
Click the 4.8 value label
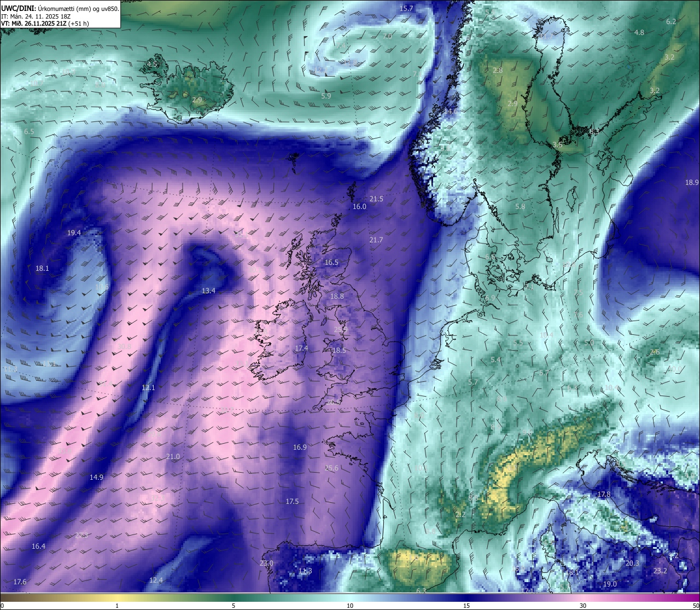tap(639, 32)
